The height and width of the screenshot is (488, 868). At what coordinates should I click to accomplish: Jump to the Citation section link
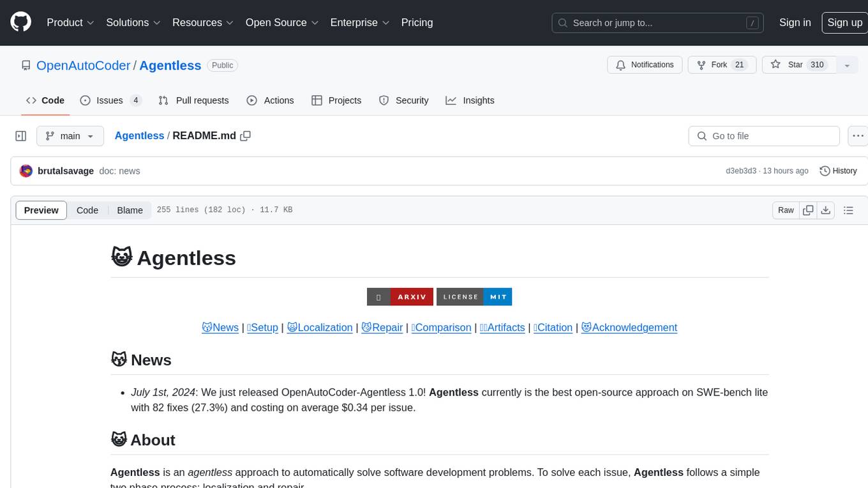(x=553, y=328)
